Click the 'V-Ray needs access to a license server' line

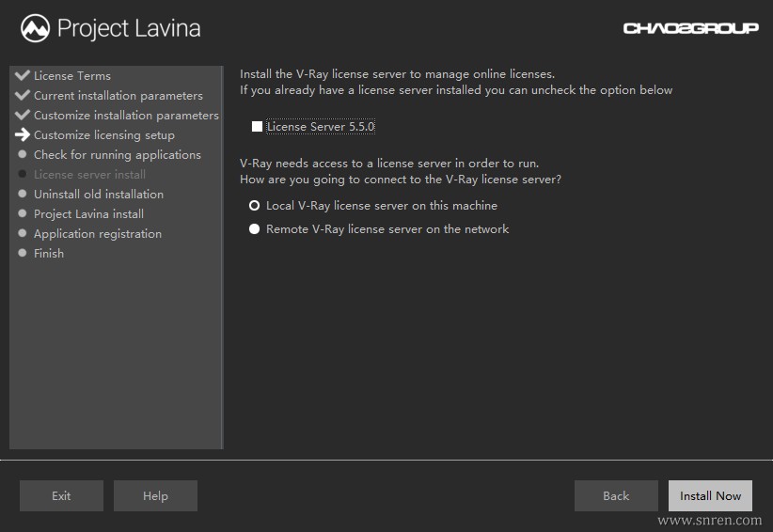click(389, 163)
